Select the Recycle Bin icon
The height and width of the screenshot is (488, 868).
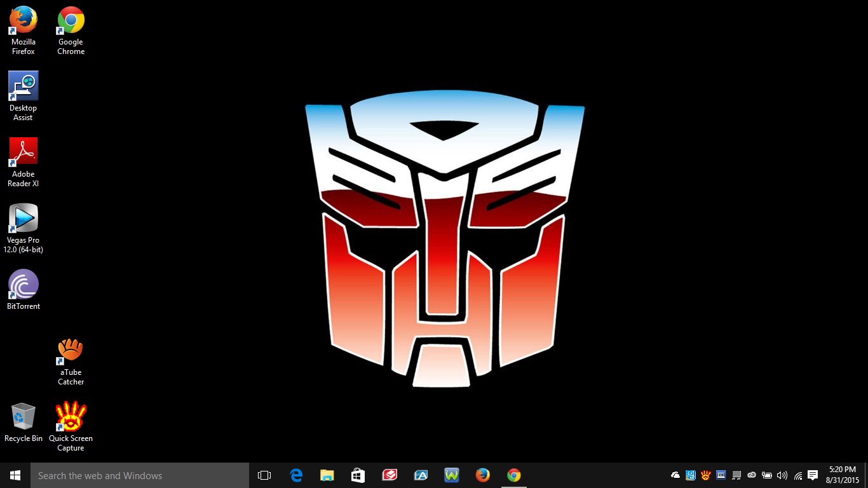(24, 423)
